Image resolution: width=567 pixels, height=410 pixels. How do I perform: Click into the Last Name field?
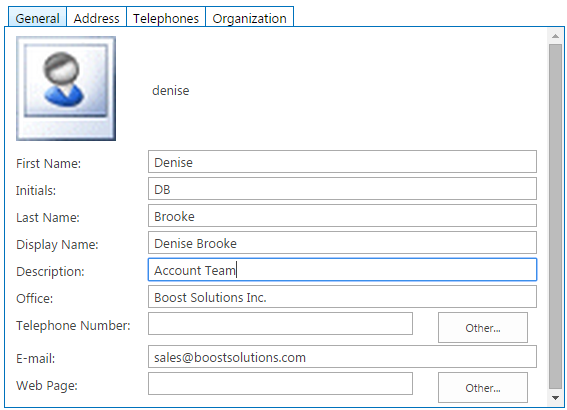(342, 216)
